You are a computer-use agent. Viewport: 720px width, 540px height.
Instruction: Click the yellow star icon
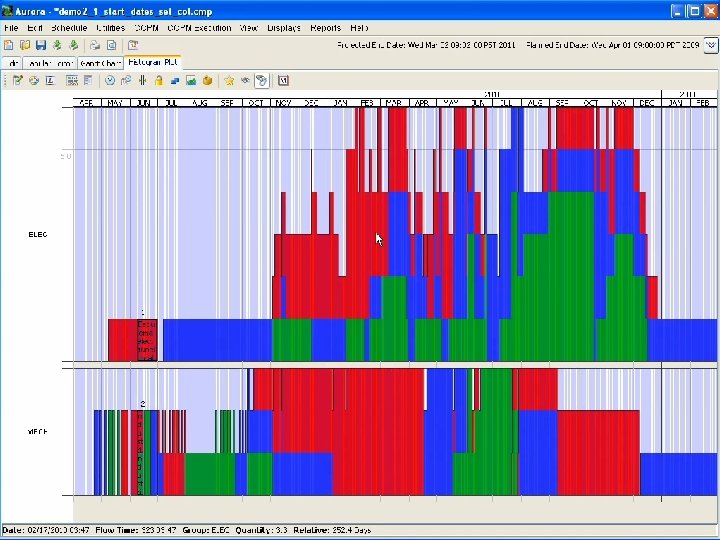[229, 81]
